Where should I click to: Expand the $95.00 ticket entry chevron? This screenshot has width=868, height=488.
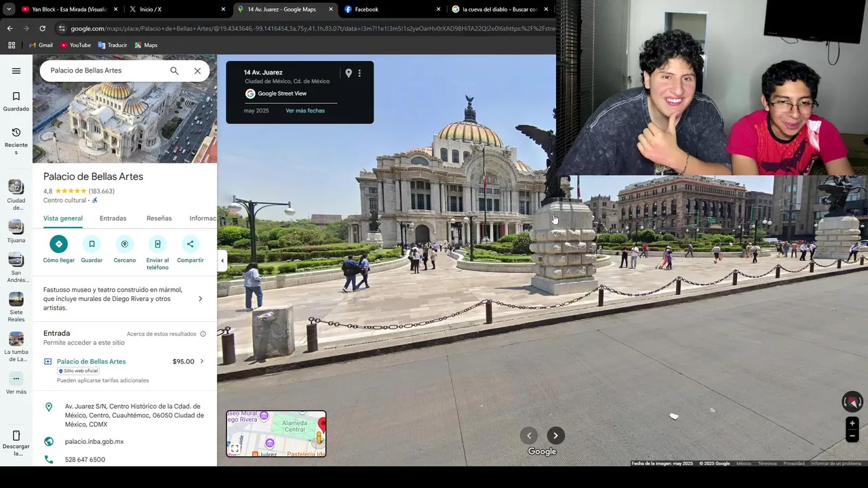[201, 361]
